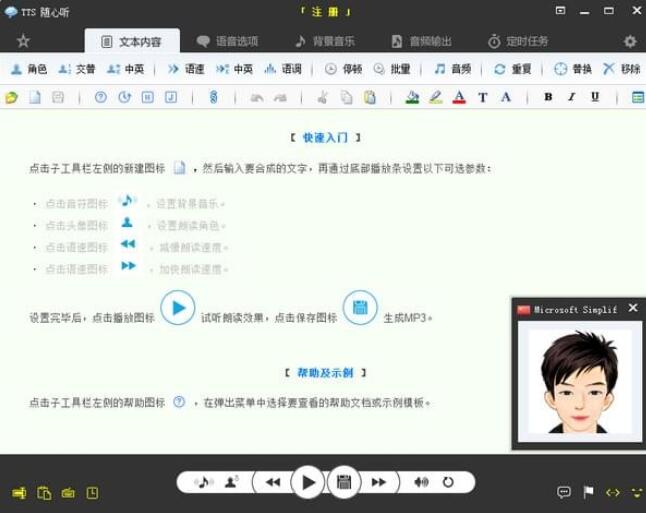
Task: Toggle underline text formatting
Action: (x=595, y=97)
